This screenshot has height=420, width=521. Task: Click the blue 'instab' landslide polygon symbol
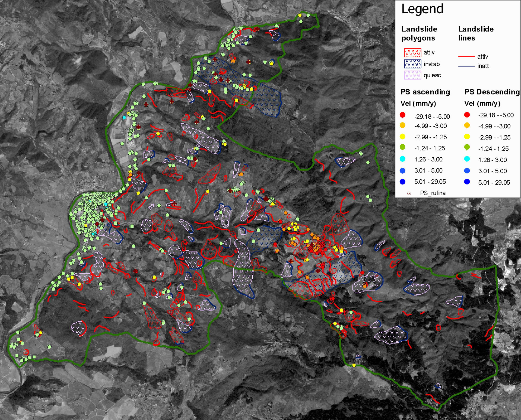click(x=412, y=64)
